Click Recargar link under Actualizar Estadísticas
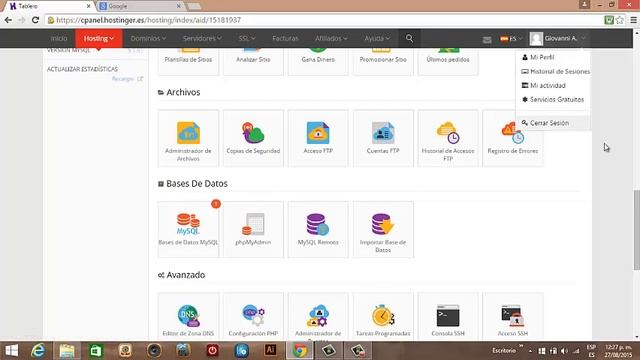 click(x=128, y=79)
